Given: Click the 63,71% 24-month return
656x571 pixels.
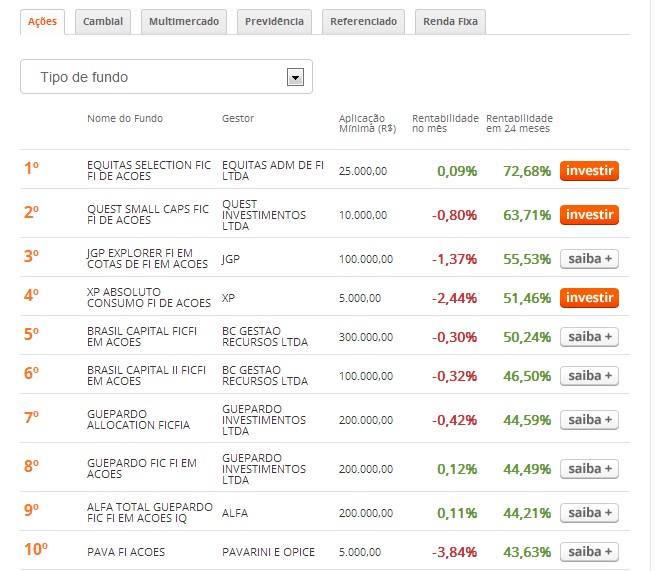Looking at the screenshot, I should (x=527, y=215).
